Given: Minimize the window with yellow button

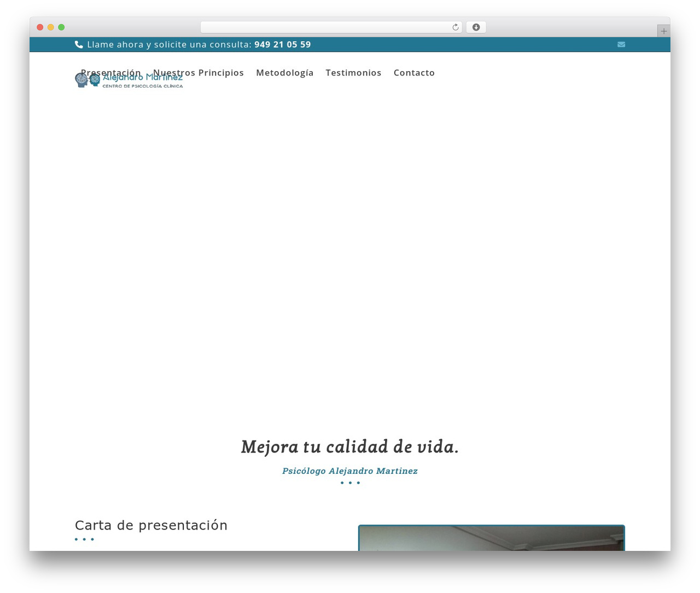Looking at the screenshot, I should (51, 27).
